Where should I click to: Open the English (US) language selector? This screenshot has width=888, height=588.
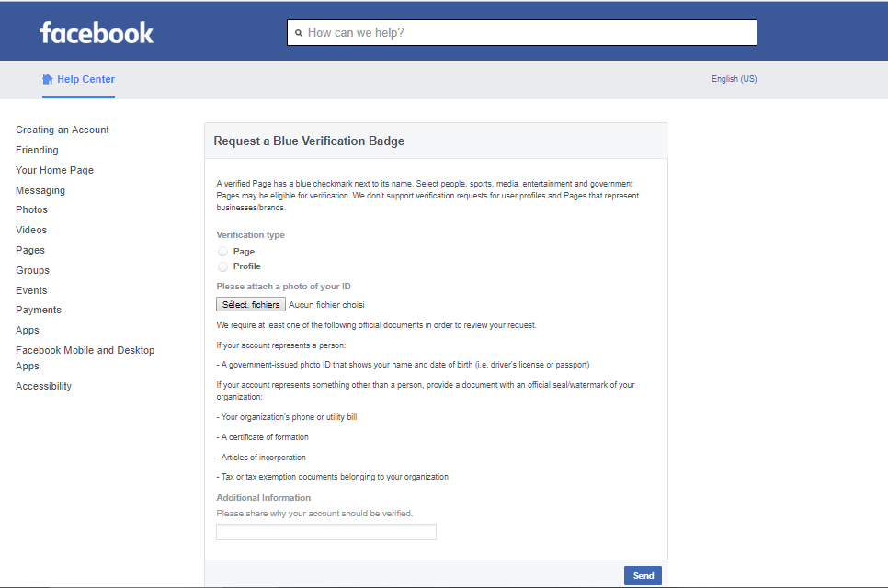734,79
